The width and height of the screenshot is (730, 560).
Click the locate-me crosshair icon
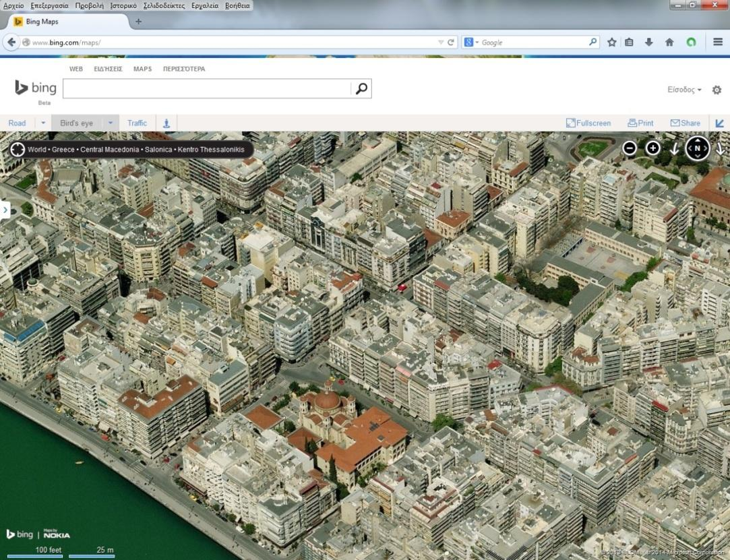point(18,150)
